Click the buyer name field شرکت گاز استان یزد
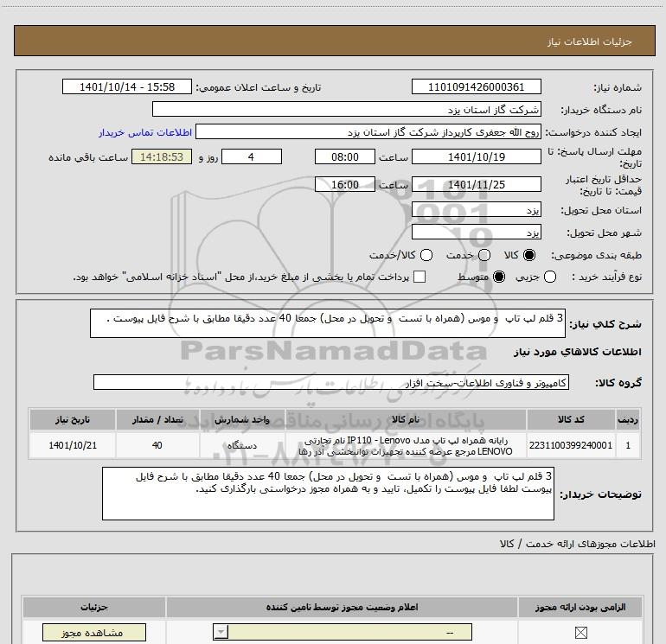The height and width of the screenshot is (644, 666). [x=347, y=110]
